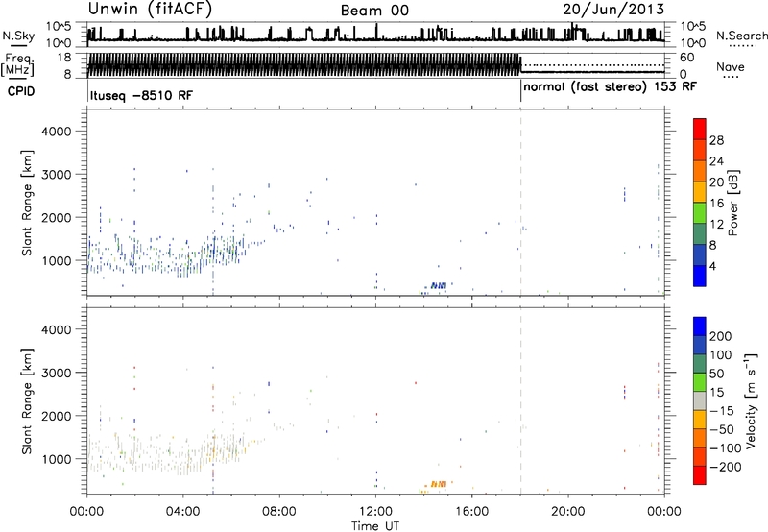
Task: Click the '3000' range tick in the power panel
Action: [57, 175]
